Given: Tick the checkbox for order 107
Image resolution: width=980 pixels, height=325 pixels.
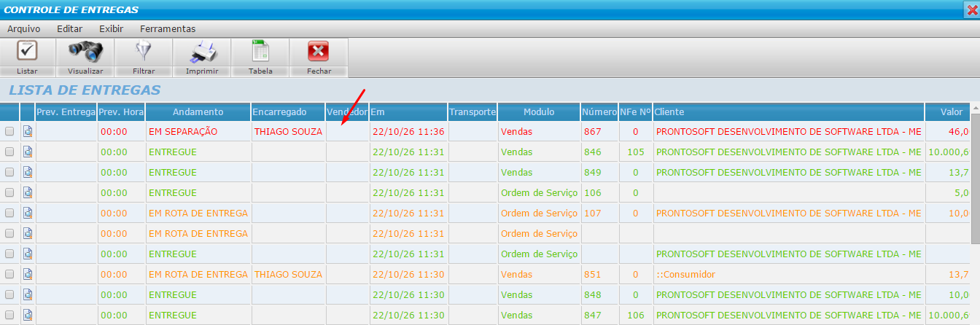Looking at the screenshot, I should coord(9,214).
